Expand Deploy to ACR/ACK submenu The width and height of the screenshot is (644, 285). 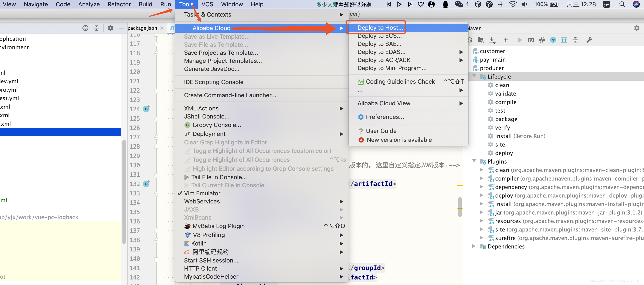pyautogui.click(x=408, y=60)
